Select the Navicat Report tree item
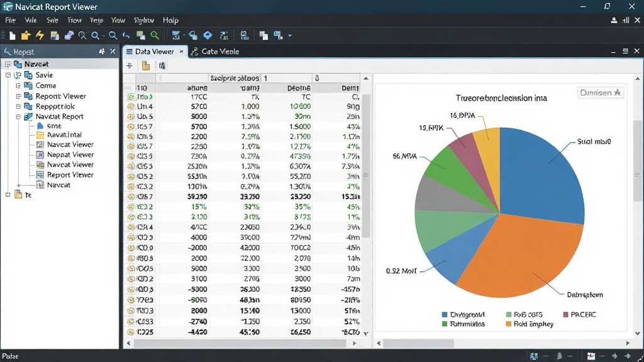Image resolution: width=644 pixels, height=362 pixels. (60, 116)
